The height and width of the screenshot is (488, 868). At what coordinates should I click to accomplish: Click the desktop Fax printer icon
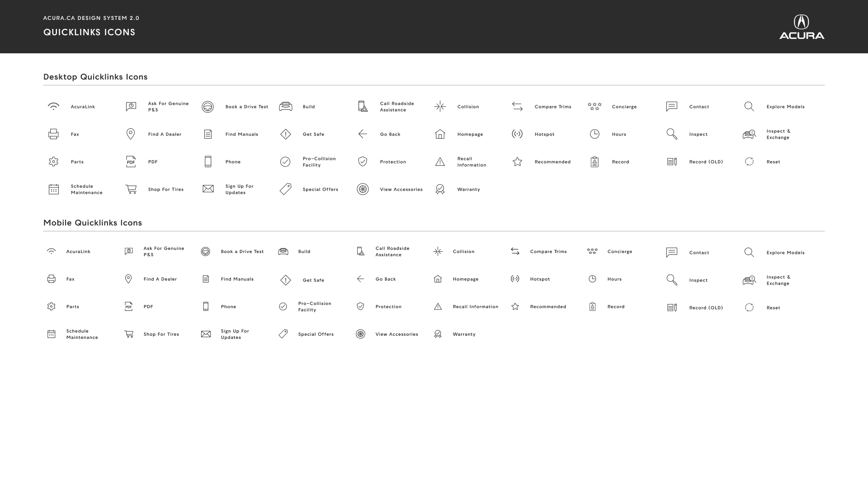coord(53,134)
